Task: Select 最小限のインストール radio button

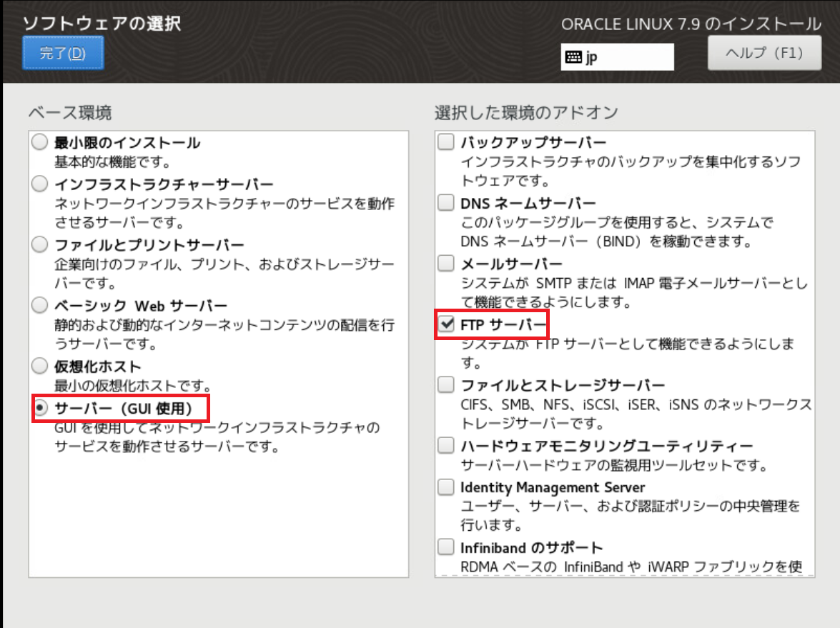Action: [x=39, y=142]
